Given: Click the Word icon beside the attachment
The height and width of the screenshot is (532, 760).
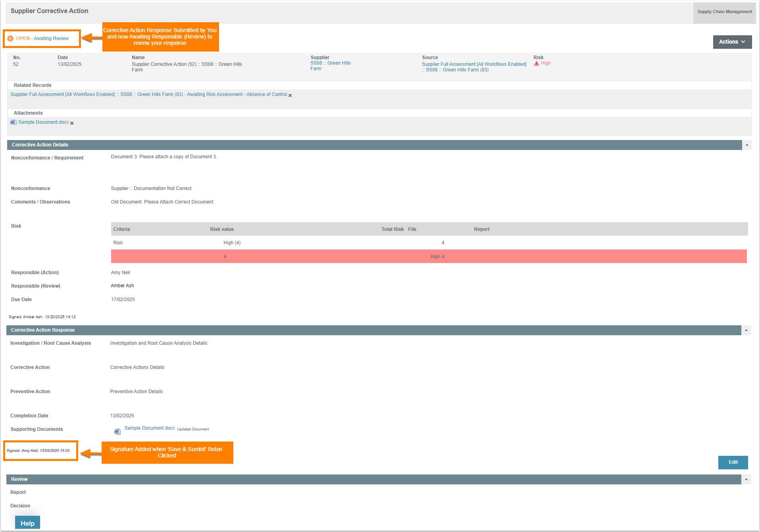Looking at the screenshot, I should tap(13, 122).
